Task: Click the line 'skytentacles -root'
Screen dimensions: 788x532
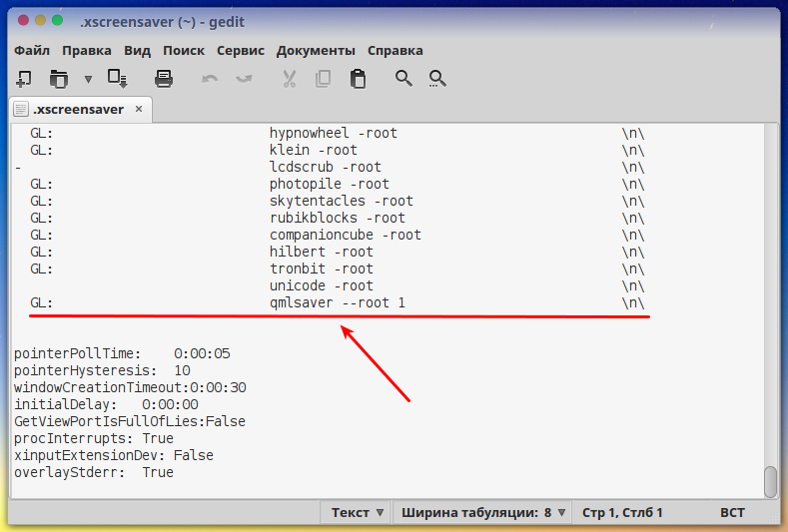Action: 342,201
